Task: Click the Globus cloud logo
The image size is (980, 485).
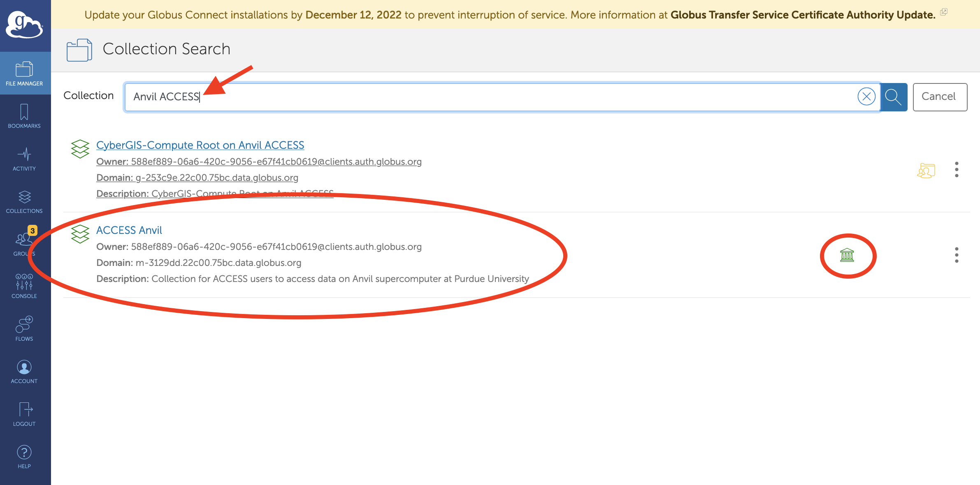Action: click(25, 25)
